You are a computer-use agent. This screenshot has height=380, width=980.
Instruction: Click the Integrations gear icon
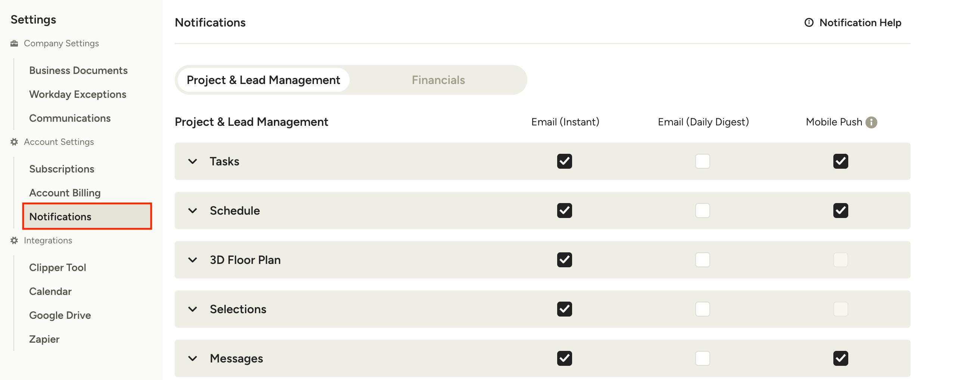(x=14, y=240)
